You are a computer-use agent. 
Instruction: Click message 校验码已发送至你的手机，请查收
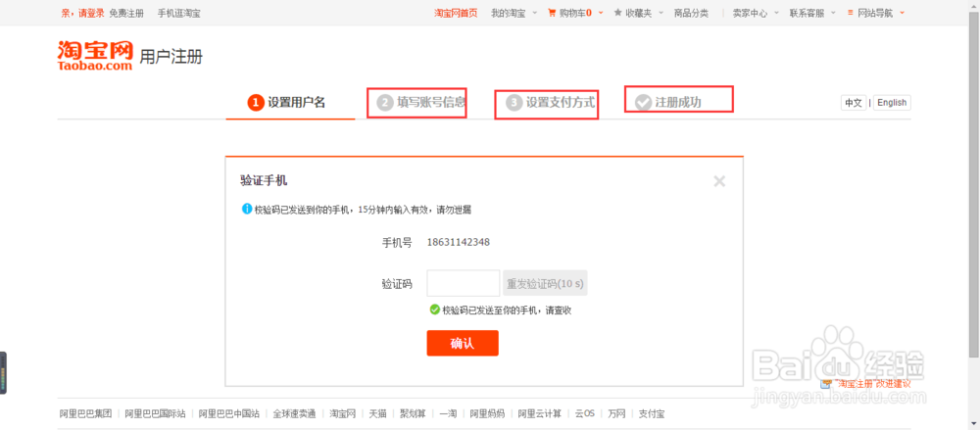(x=507, y=310)
